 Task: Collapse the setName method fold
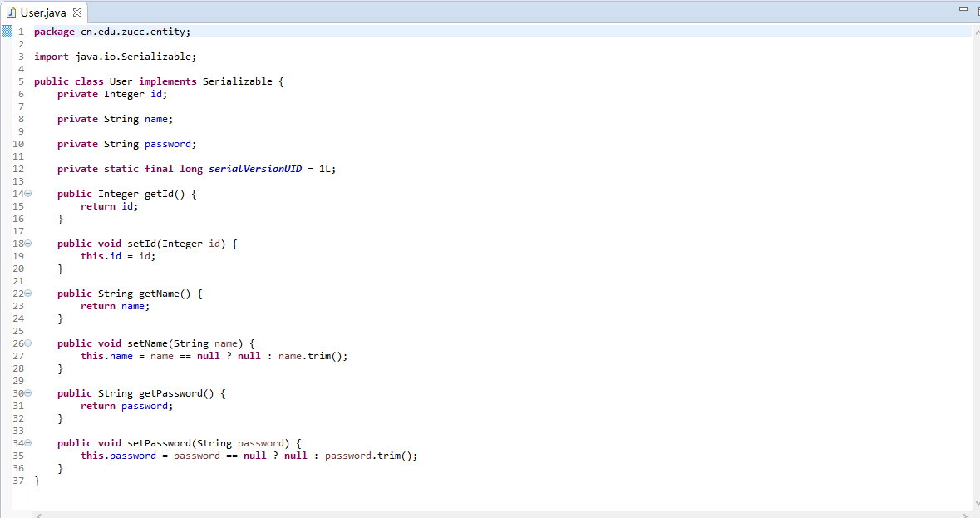tap(28, 343)
